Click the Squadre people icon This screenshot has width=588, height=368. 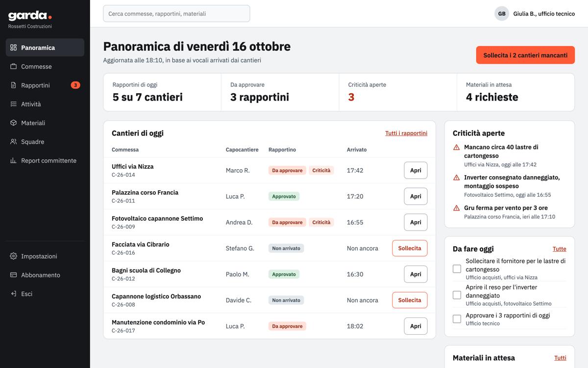click(14, 142)
